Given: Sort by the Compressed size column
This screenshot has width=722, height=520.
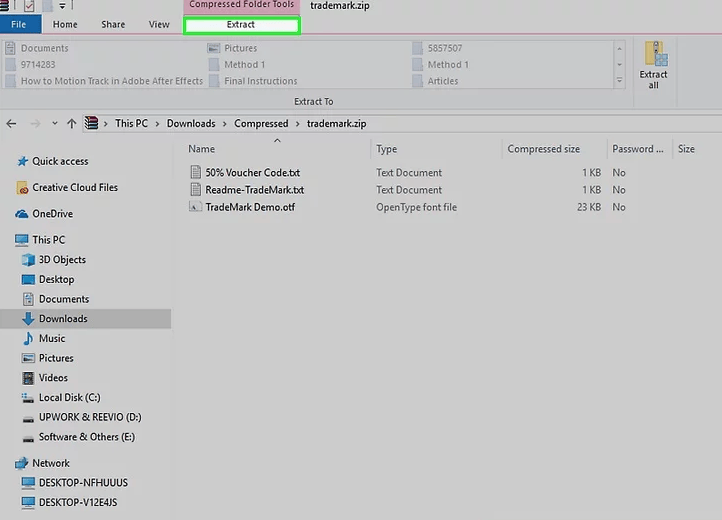Looking at the screenshot, I should click(x=543, y=149).
